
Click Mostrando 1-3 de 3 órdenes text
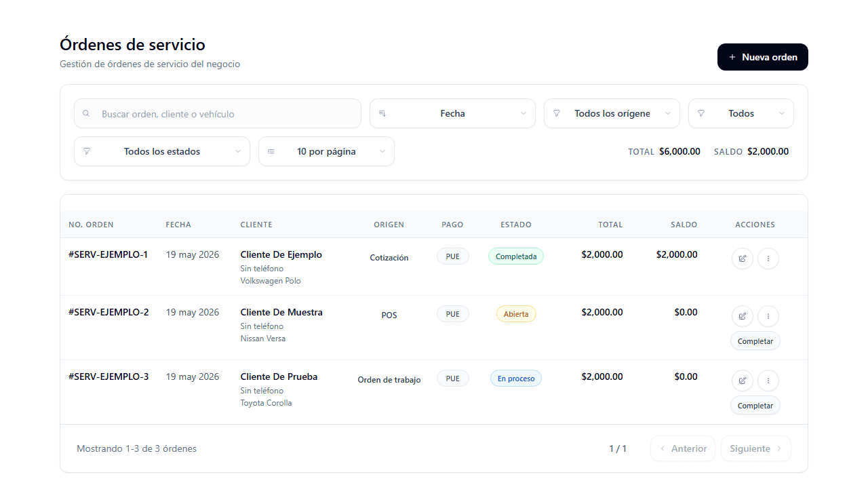coord(136,448)
